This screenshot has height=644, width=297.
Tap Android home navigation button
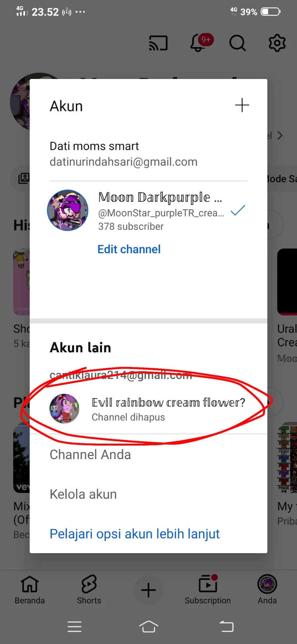[148, 626]
